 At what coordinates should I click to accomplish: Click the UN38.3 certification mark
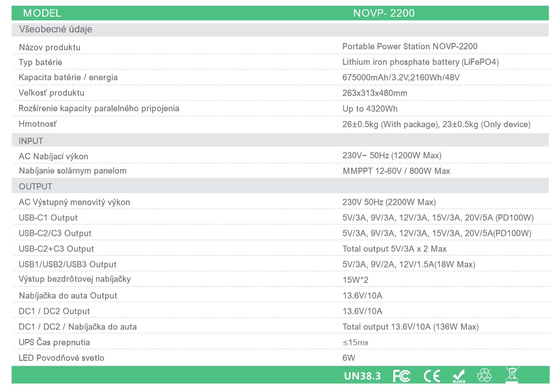363,376
